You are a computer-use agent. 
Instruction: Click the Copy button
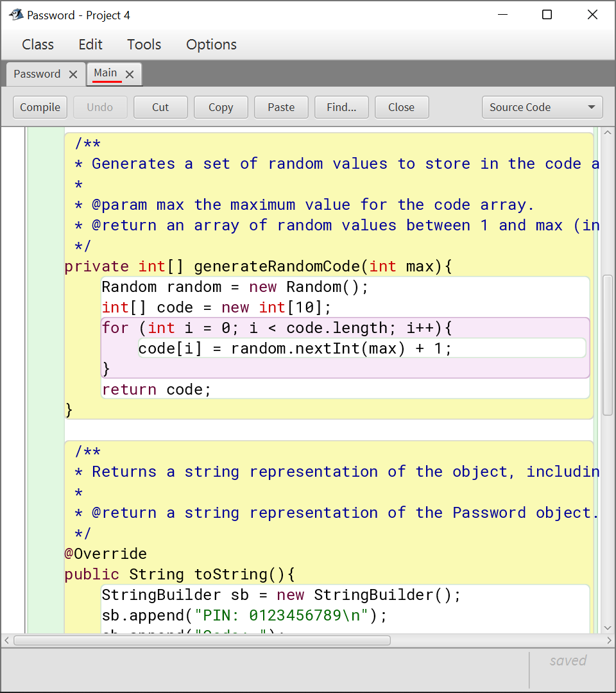(221, 107)
